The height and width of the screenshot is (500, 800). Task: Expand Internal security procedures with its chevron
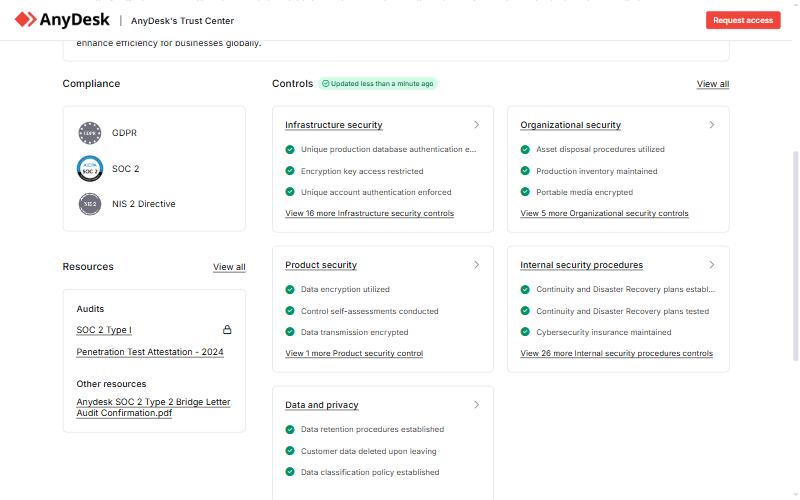point(712,265)
